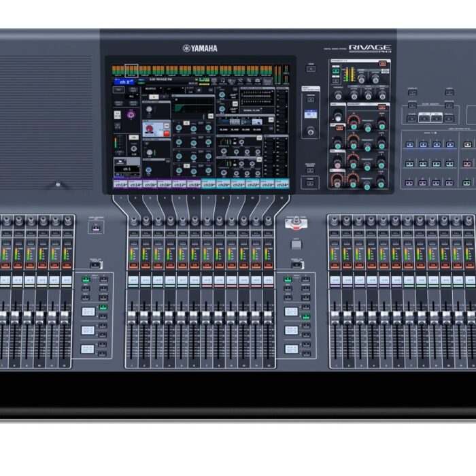Image resolution: width=476 pixels, height=476 pixels.
Task: Grab center bay fader 1
Action: (x=131, y=318)
